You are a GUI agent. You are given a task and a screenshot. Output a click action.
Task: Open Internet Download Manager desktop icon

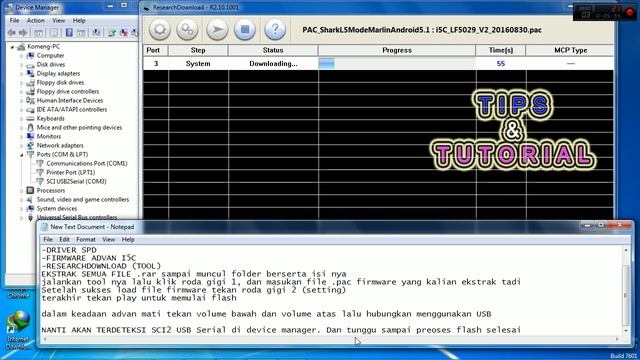[18, 330]
